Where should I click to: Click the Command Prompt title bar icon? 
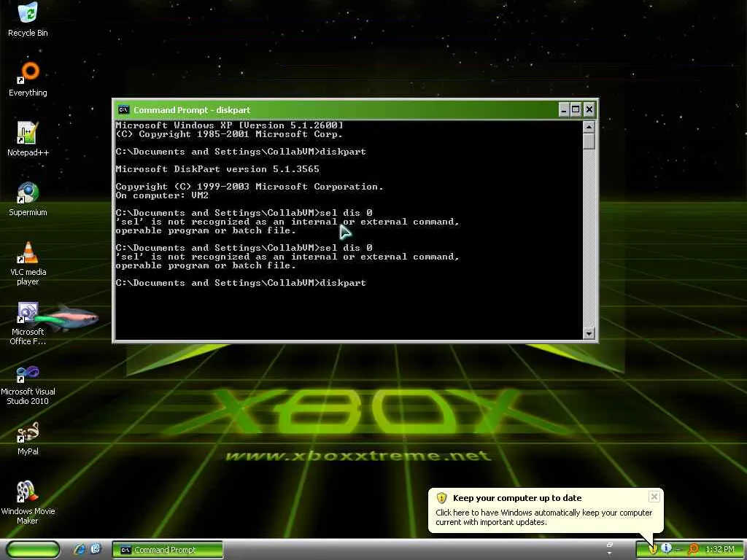coord(123,109)
